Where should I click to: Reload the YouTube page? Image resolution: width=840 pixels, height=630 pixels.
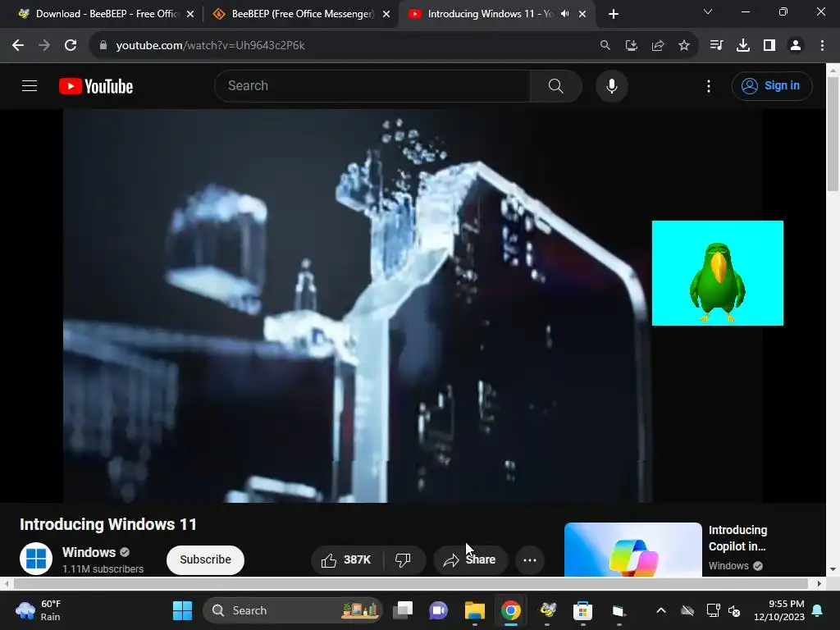pos(71,46)
